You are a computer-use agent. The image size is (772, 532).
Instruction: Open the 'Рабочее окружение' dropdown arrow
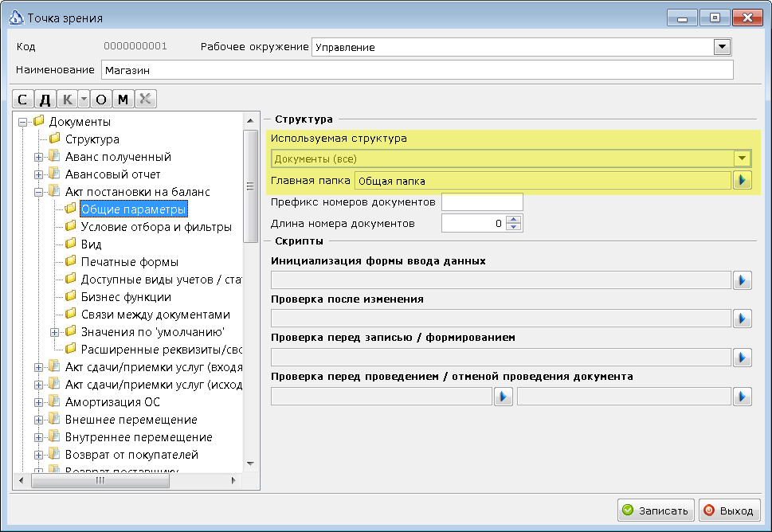point(723,47)
